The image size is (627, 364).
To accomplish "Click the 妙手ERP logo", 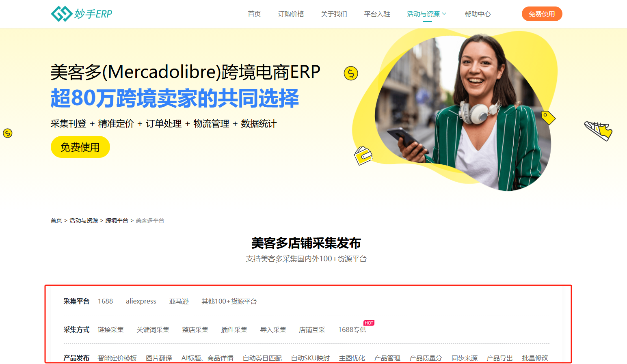I will 81,14.
